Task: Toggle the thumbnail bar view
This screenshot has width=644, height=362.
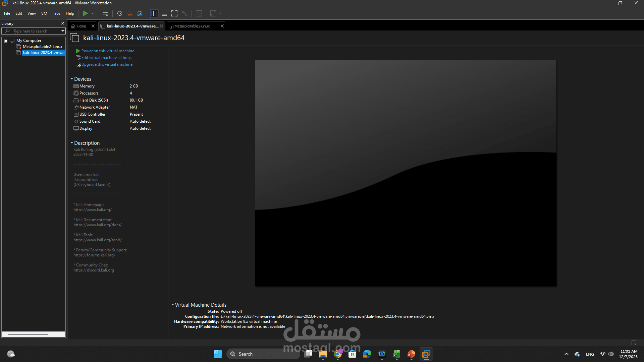Action: pos(164,13)
